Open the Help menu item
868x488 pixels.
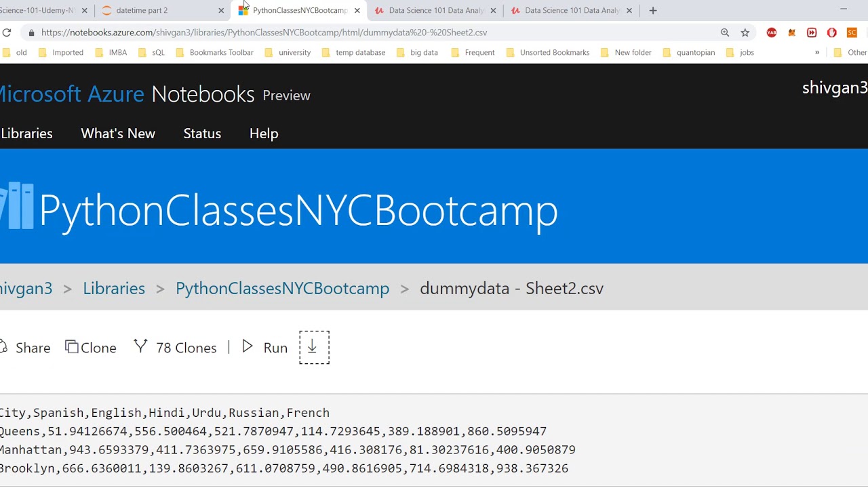264,134
